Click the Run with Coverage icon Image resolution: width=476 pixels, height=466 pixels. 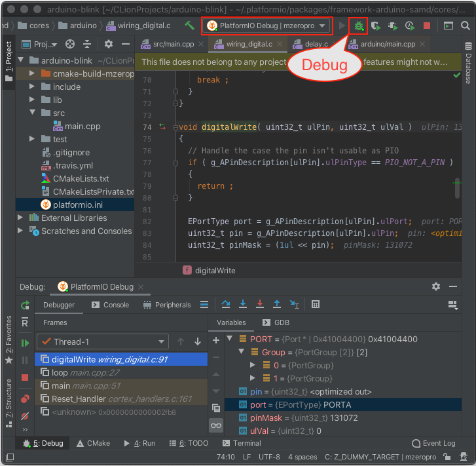click(376, 26)
